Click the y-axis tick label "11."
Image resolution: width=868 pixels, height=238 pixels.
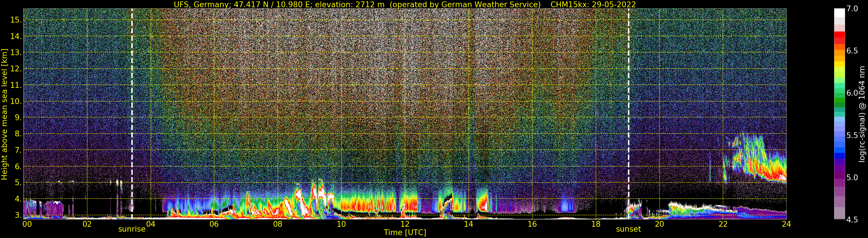click(x=16, y=85)
